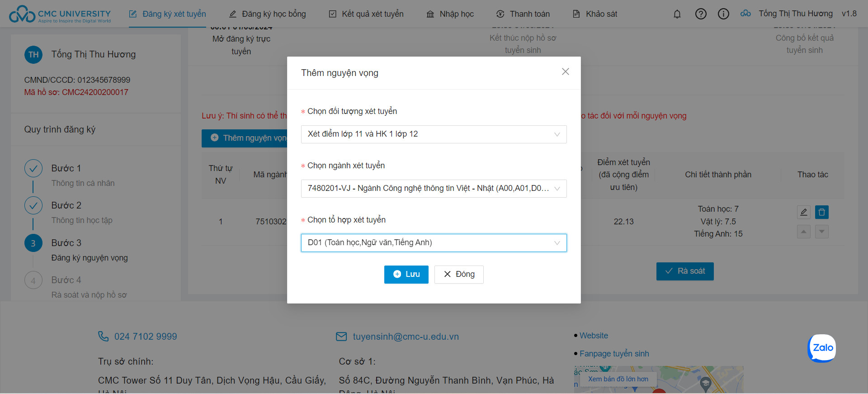
Task: Expand the Chọn đối tượng xét tuyển dropdown
Action: point(434,134)
